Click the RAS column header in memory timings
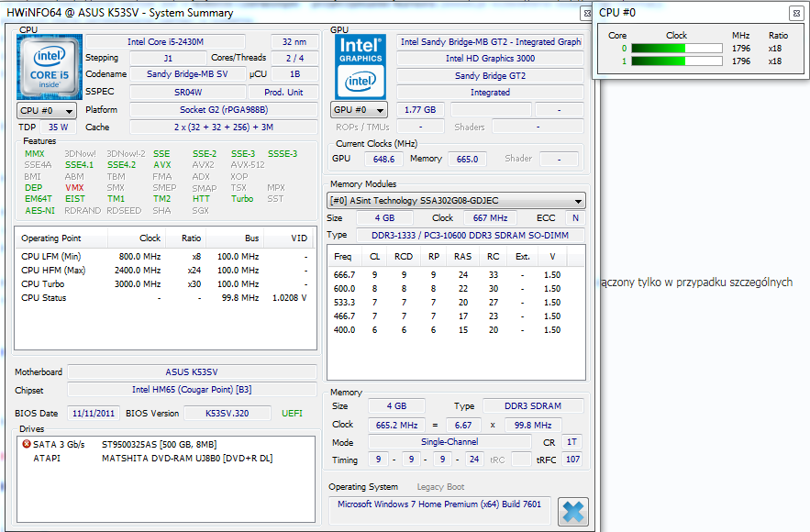Image resolution: width=810 pixels, height=532 pixels. pyautogui.click(x=463, y=256)
